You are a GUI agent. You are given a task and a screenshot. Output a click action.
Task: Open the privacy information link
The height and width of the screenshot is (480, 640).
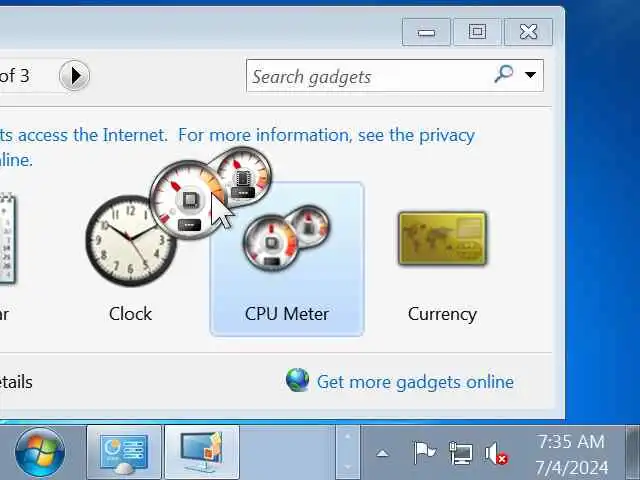326,135
